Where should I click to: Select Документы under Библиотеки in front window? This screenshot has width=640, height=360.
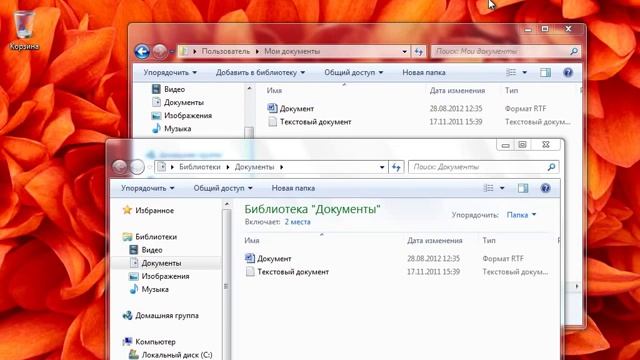[x=155, y=263]
